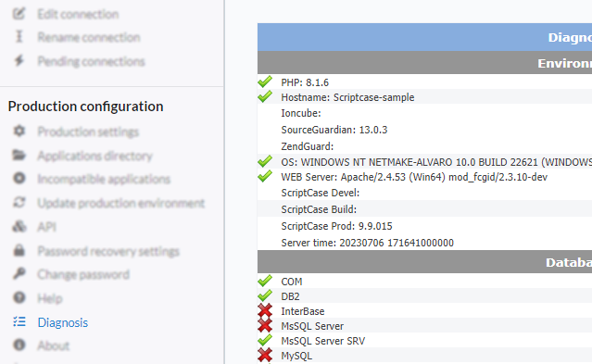Click the 'MsSQL Server' row text

point(312,326)
